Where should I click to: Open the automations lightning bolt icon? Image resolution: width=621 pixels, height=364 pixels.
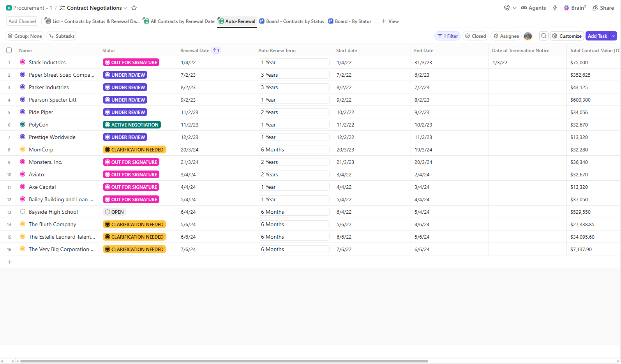pos(555,8)
